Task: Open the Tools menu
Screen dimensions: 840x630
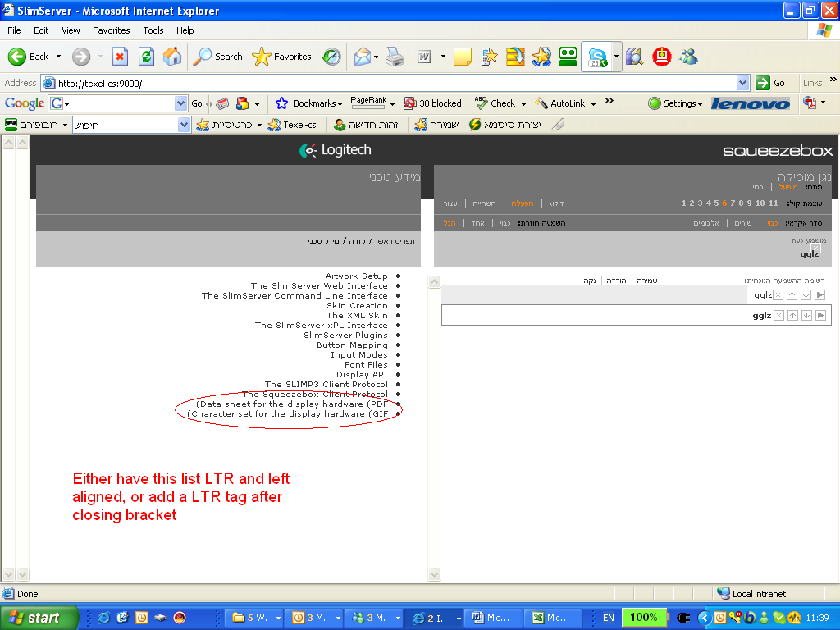Action: click(153, 30)
